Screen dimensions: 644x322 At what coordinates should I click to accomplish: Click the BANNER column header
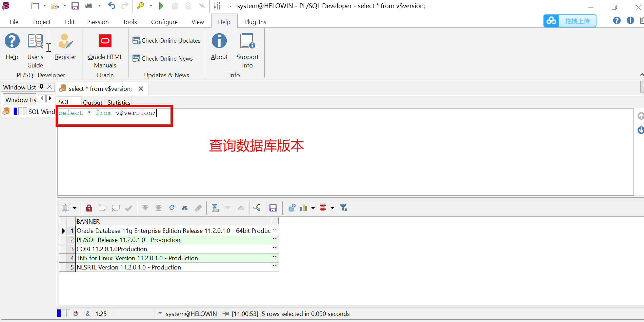[173, 221]
